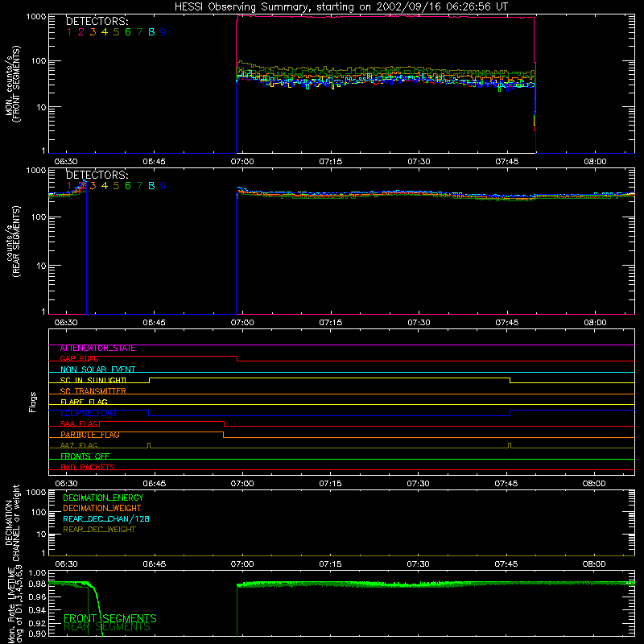Click the 10 value on the rear segments y-axis

tap(42, 266)
